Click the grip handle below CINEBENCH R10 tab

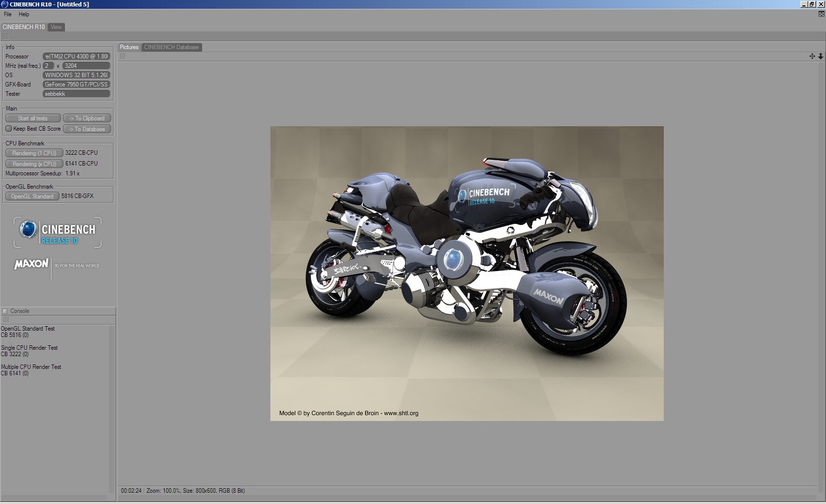point(6,37)
